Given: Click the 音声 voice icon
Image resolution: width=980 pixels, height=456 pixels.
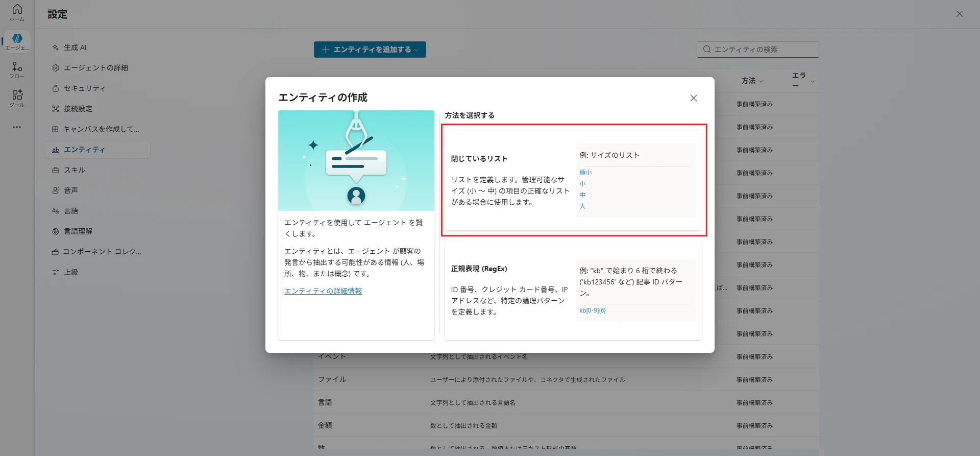Looking at the screenshot, I should click(x=55, y=190).
